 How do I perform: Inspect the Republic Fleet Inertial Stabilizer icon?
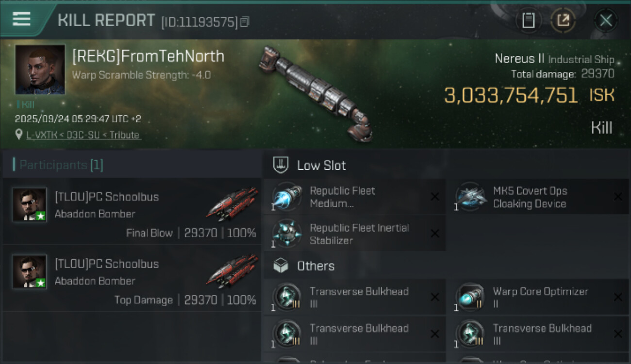click(x=287, y=234)
